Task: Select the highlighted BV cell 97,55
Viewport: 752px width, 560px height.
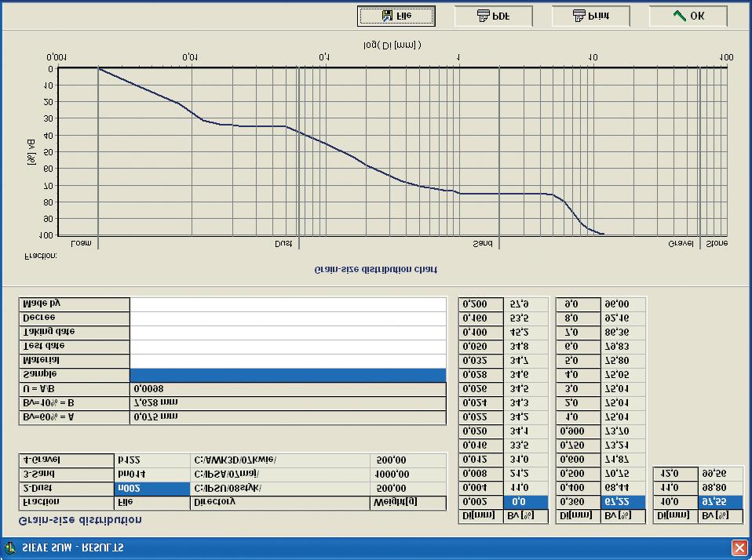Action: click(x=720, y=502)
